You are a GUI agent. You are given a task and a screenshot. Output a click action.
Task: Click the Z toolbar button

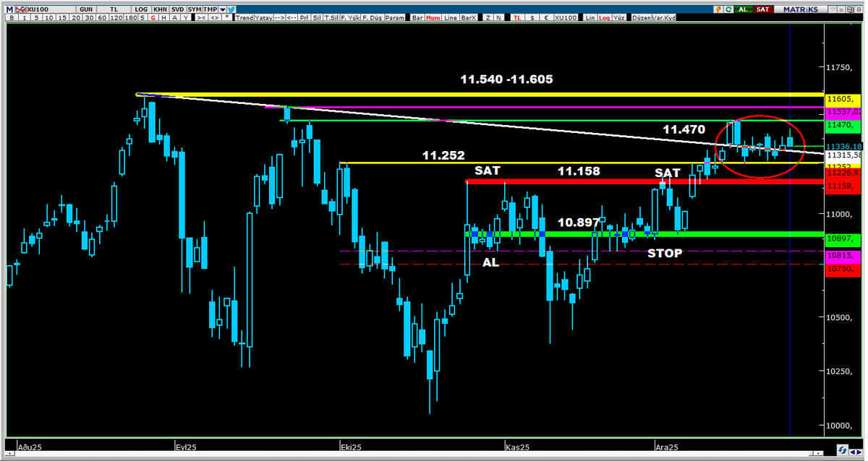(488, 17)
